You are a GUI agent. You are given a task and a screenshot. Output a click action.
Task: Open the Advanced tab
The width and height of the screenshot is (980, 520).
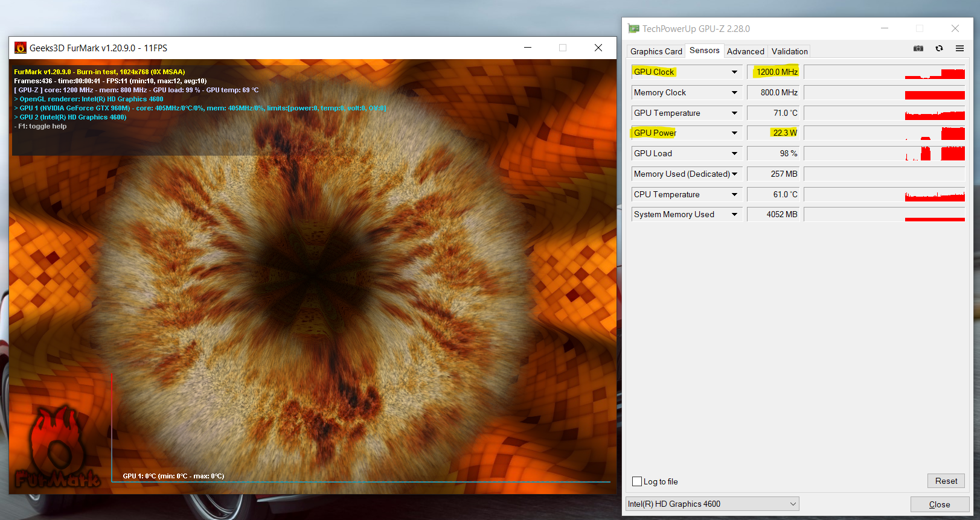click(745, 51)
